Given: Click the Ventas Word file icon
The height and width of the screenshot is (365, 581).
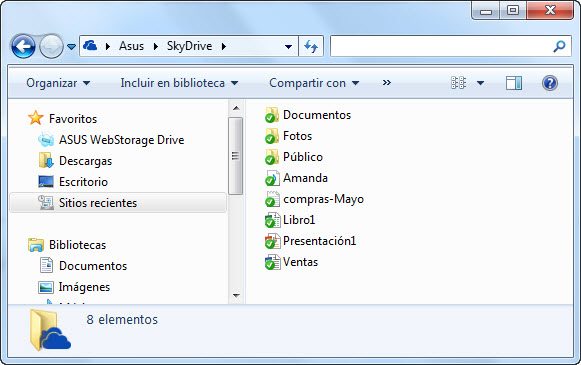Looking at the screenshot, I should tap(272, 262).
